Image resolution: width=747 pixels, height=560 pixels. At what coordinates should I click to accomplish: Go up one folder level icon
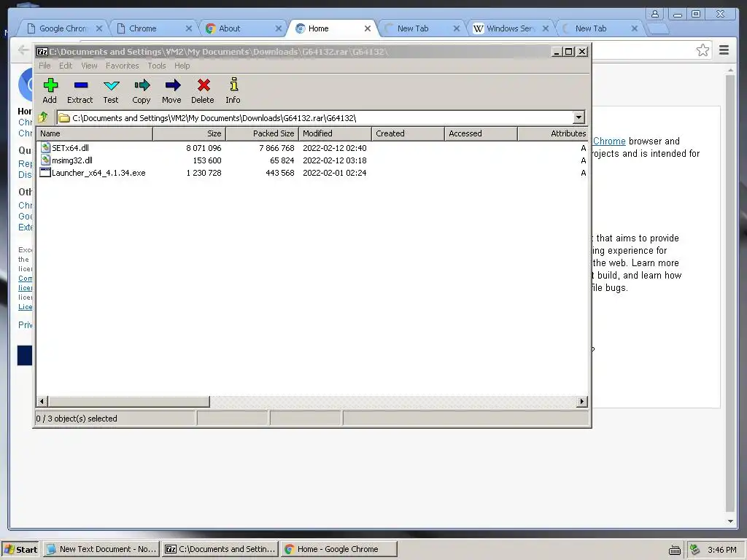pos(44,117)
